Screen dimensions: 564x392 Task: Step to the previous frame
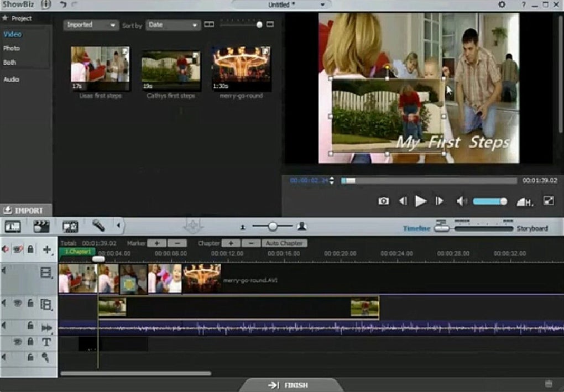click(403, 201)
